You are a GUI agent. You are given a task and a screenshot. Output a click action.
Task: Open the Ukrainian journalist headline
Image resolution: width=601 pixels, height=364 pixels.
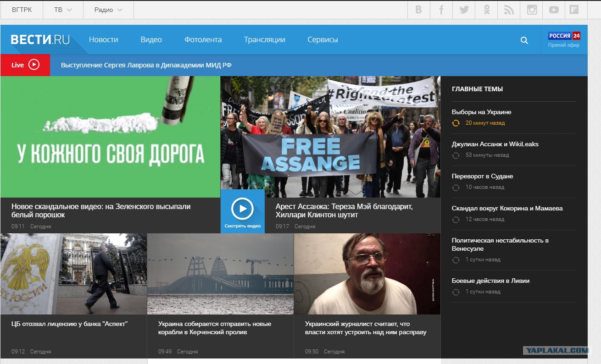click(366, 328)
